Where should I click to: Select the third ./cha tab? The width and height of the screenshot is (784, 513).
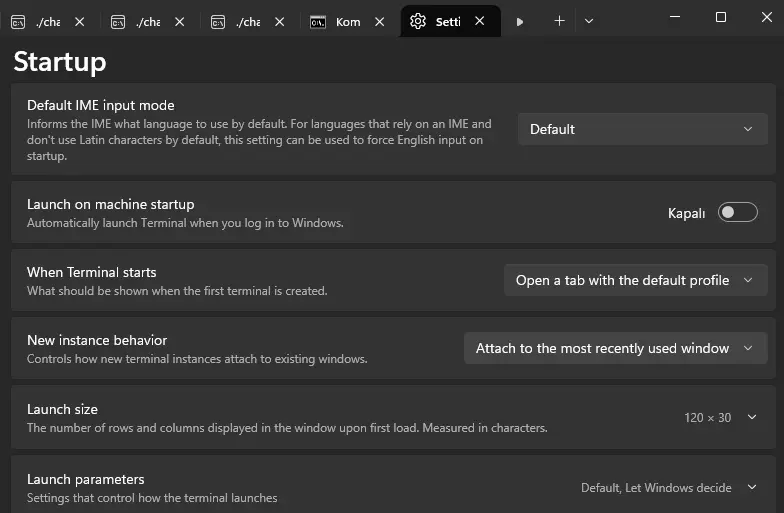247,21
